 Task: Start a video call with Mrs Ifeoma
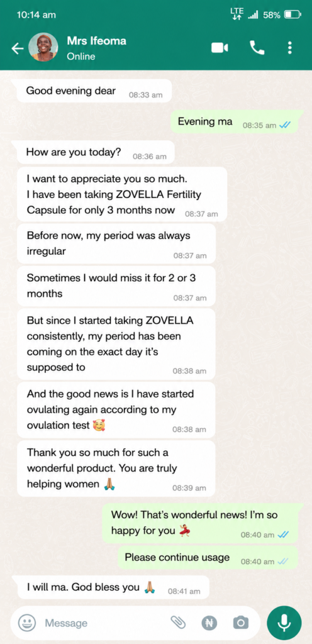click(x=220, y=48)
